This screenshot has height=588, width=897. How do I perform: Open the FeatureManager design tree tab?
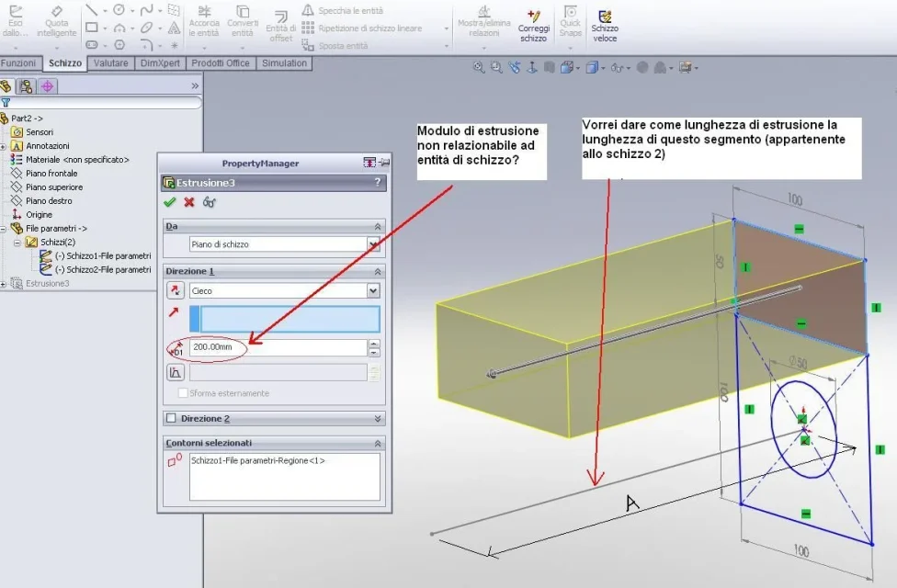[x=6, y=86]
